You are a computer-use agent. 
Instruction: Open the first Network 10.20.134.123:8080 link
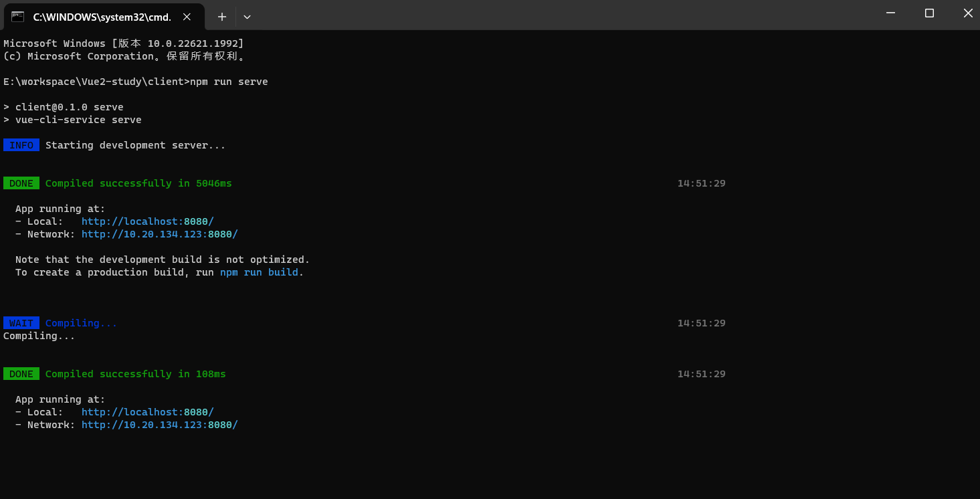tap(159, 234)
